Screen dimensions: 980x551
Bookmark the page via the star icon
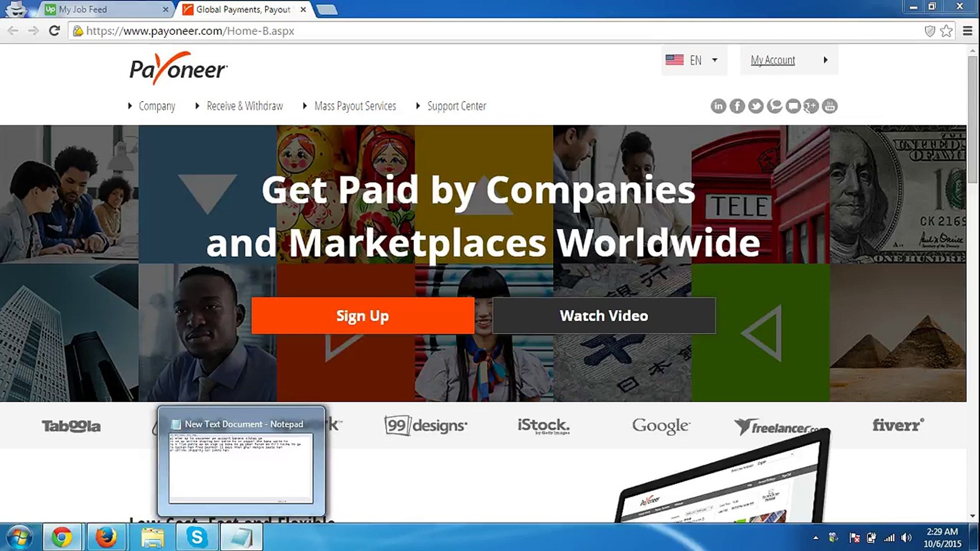945,31
